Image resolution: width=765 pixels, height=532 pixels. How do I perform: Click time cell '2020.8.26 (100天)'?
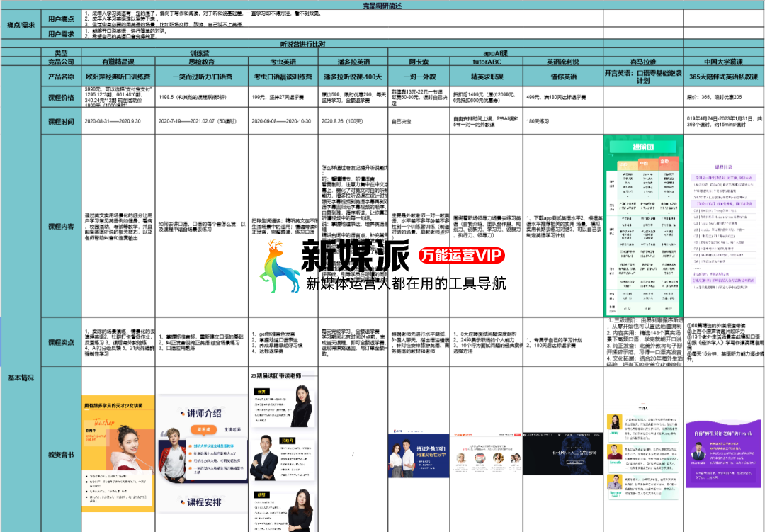click(353, 121)
